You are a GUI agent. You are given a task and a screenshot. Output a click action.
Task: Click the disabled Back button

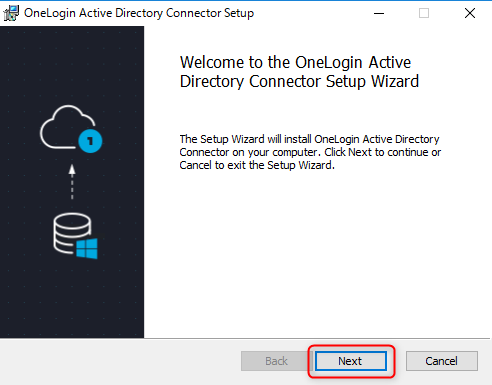tap(276, 361)
